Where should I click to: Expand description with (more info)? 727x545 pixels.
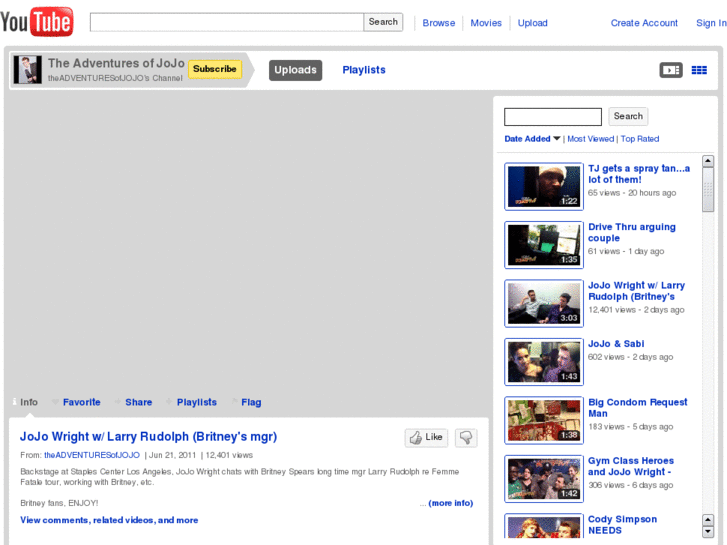(451, 503)
